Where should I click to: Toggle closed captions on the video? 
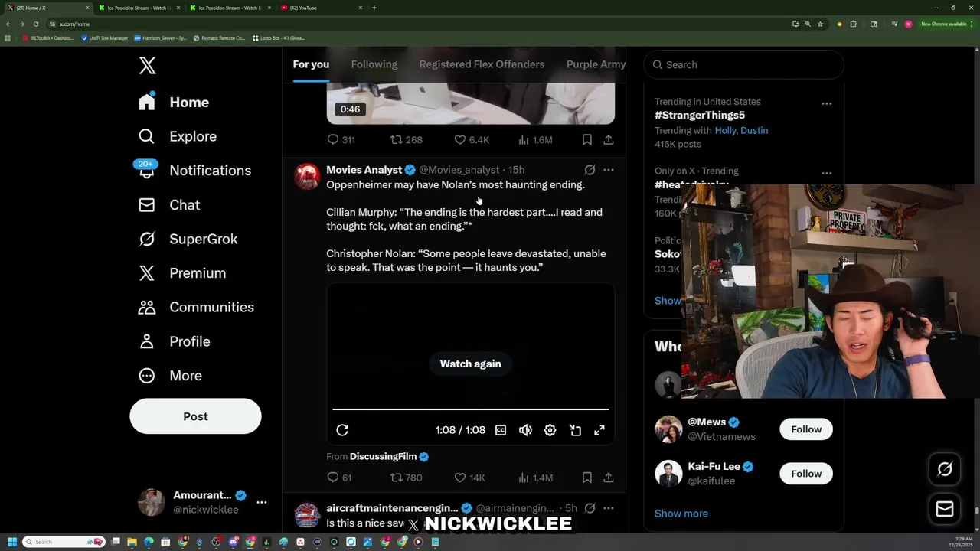[501, 430]
